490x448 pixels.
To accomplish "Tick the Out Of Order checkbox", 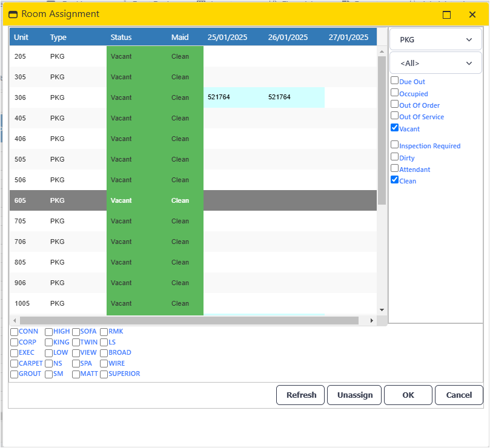I will click(x=394, y=104).
